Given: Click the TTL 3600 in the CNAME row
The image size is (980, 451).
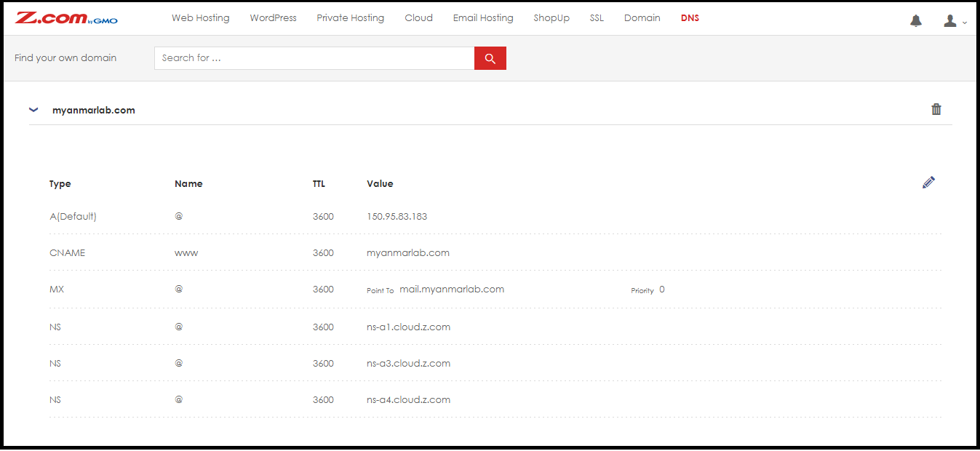Looking at the screenshot, I should pyautogui.click(x=323, y=253).
